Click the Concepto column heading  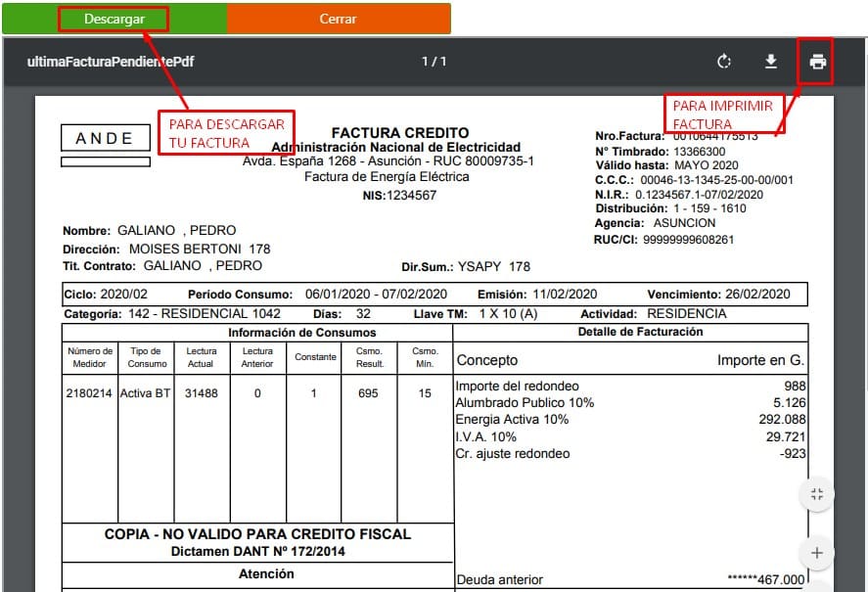pos(487,360)
